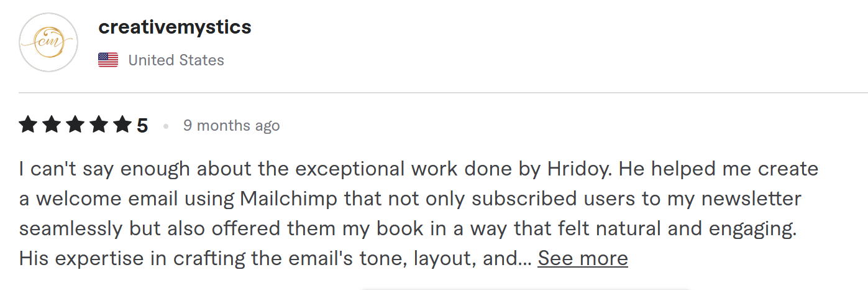Click the divider line below the profile

pos(443,93)
